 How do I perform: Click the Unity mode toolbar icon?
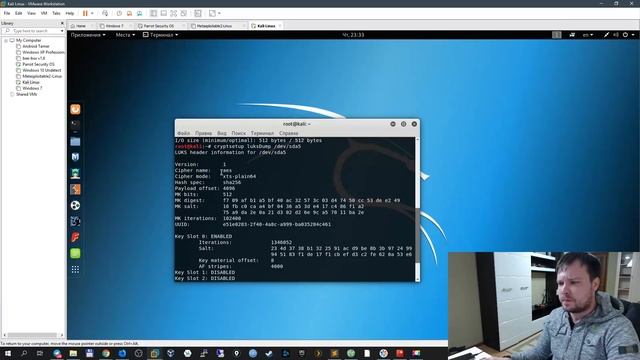pyautogui.click(x=184, y=13)
